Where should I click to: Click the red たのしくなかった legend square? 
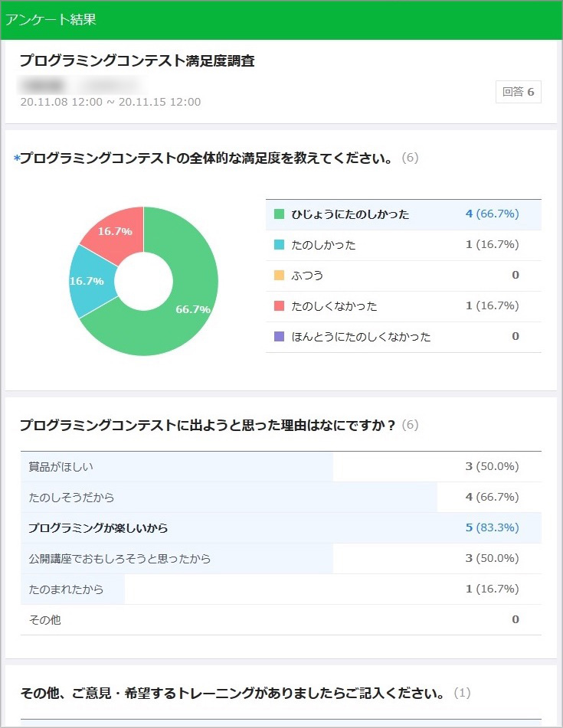[x=279, y=306]
